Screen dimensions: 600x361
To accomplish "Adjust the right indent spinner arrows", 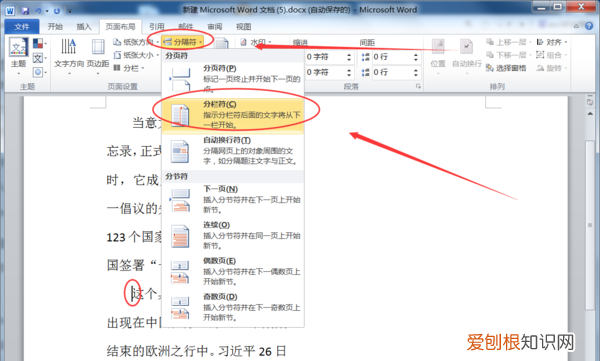I will pos(349,72).
